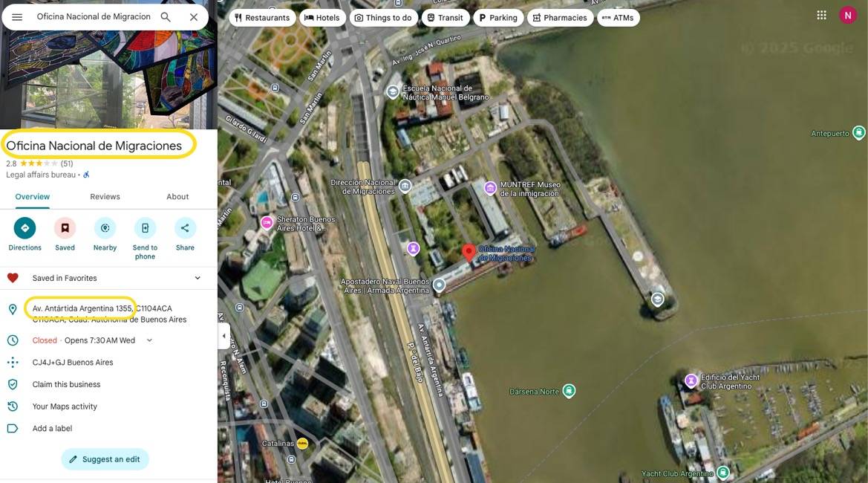Screen dimensions: 868x483
Task: Expand the Saved in Favorites chevron
Action: tap(198, 278)
